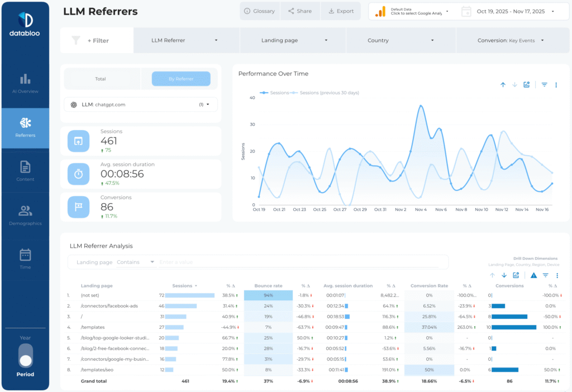
Task: Open the AI Overview section in the sidebar
Action: (25, 82)
